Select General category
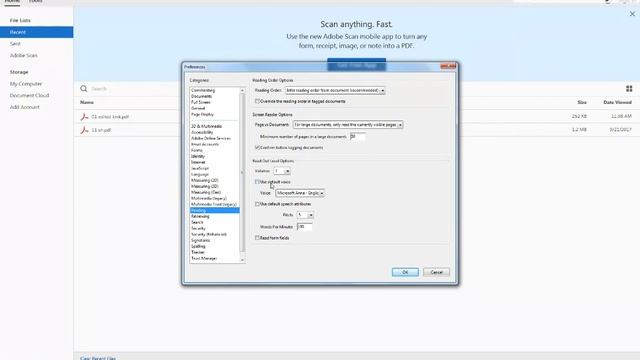This screenshot has height=360, width=640. pyautogui.click(x=198, y=108)
